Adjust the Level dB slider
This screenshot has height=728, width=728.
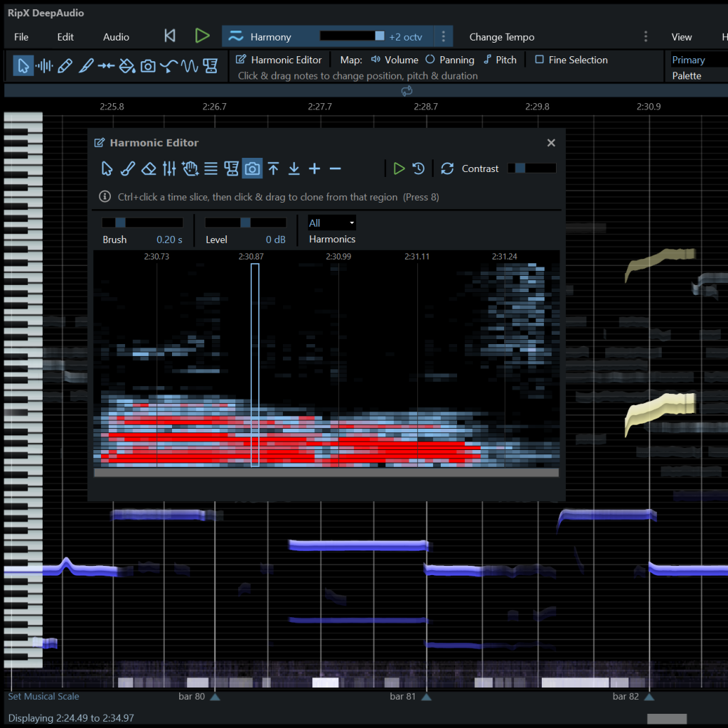tap(245, 223)
